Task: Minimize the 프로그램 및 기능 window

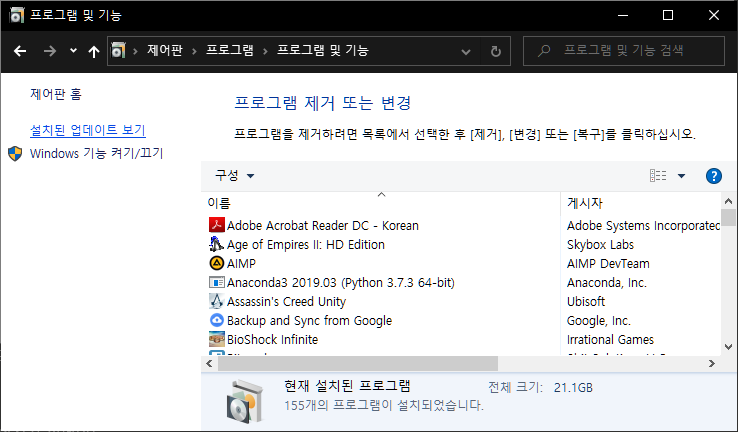Action: [623, 15]
